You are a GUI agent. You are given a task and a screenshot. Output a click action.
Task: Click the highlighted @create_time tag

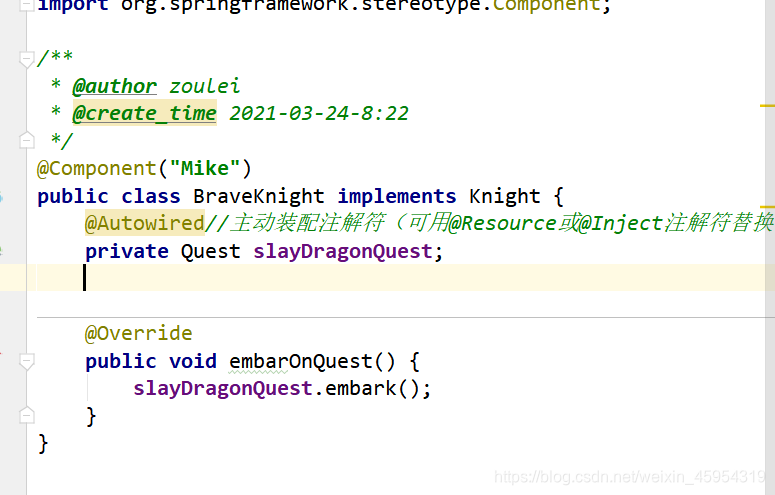tap(145, 113)
